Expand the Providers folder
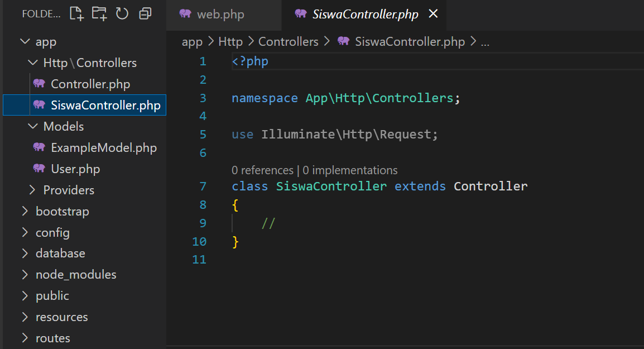644x349 pixels. [x=68, y=190]
